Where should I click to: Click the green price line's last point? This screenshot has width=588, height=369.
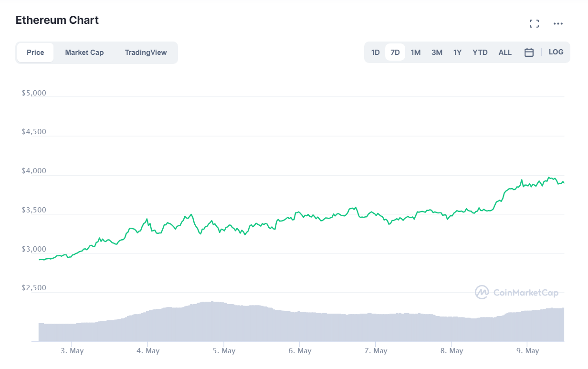(x=564, y=183)
